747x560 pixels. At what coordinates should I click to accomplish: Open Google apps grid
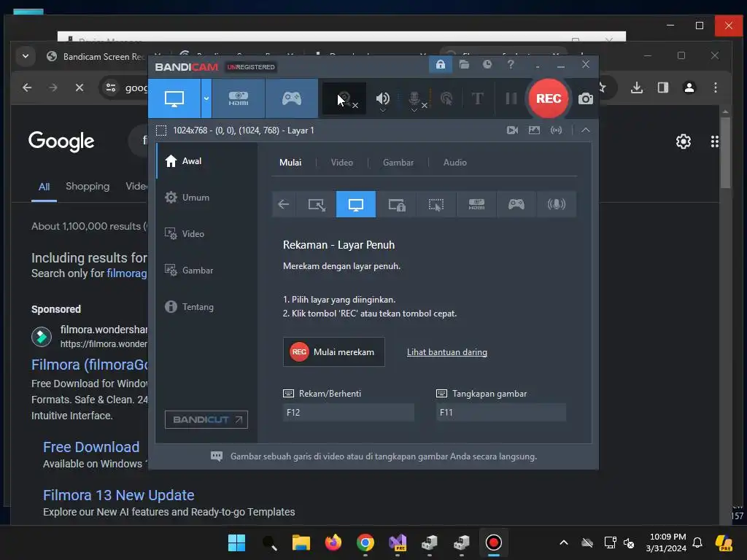click(x=715, y=141)
